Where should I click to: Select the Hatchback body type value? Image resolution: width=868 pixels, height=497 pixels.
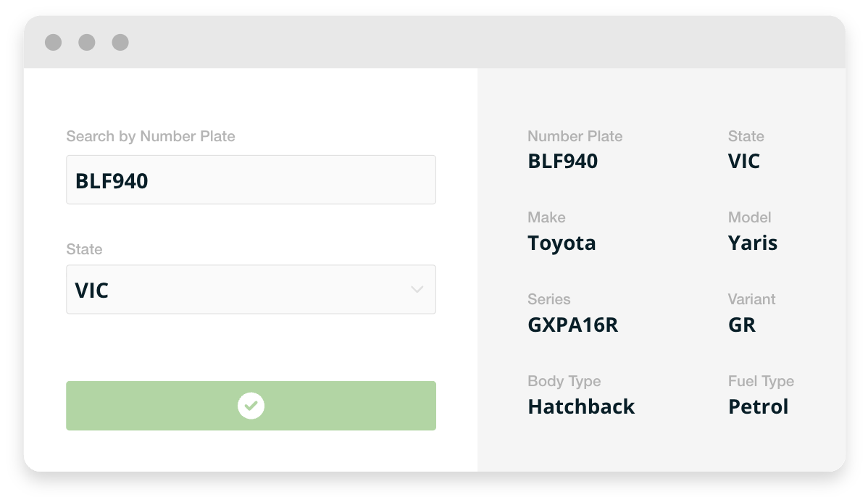tap(581, 406)
